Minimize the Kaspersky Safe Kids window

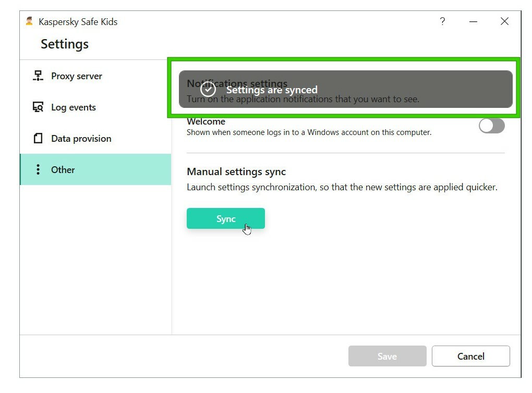click(473, 21)
